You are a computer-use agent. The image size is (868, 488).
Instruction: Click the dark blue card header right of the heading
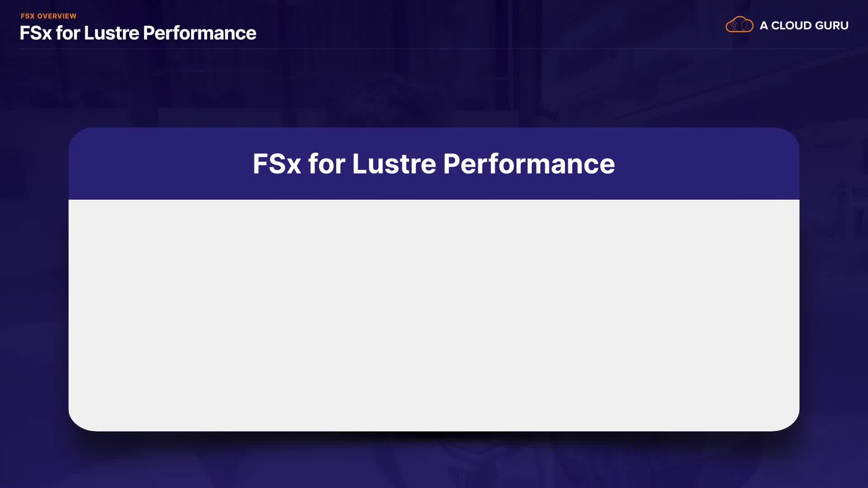coord(705,164)
